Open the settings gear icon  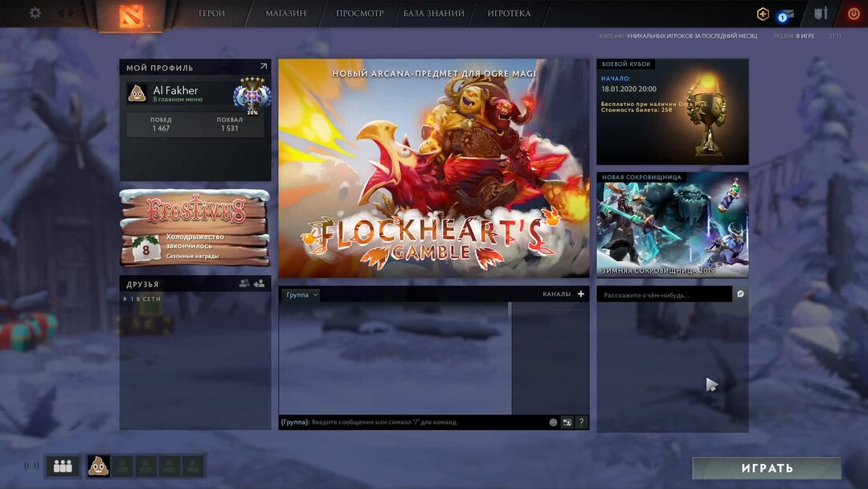point(35,13)
